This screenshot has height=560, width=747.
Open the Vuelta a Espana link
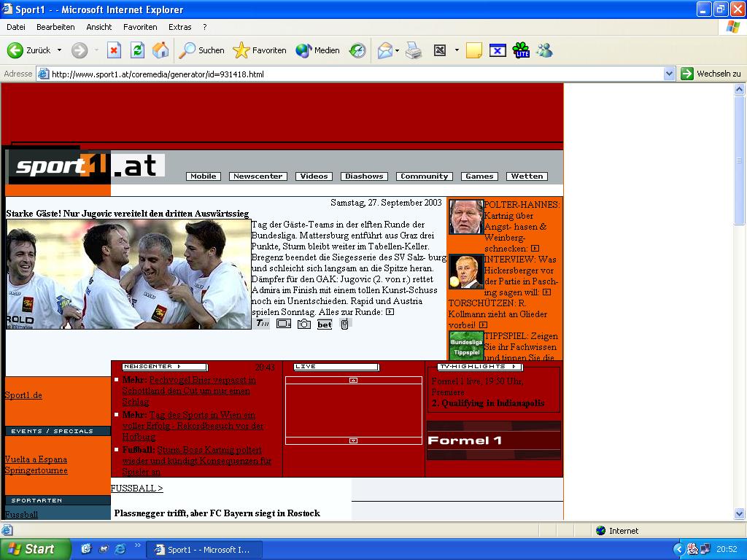click(x=36, y=459)
